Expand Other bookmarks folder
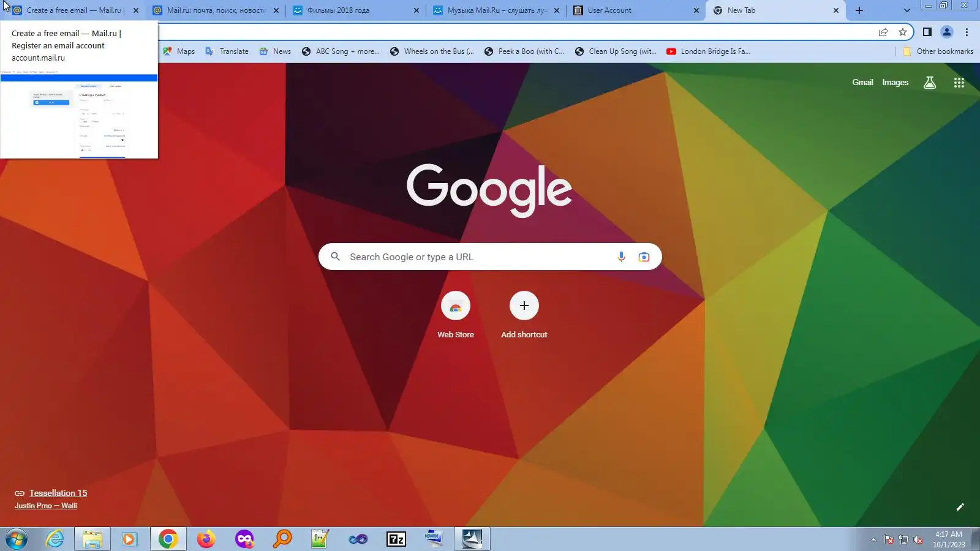This screenshot has width=980, height=551. pyautogui.click(x=938, y=51)
